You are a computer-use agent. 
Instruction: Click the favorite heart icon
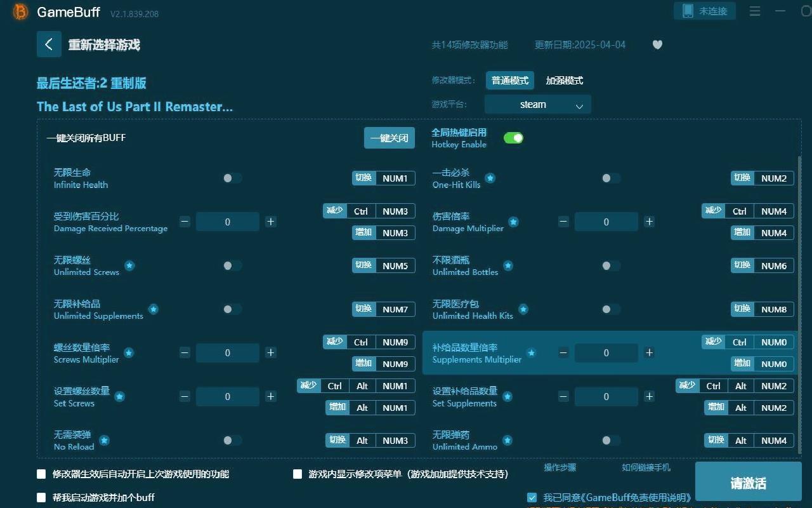[657, 44]
